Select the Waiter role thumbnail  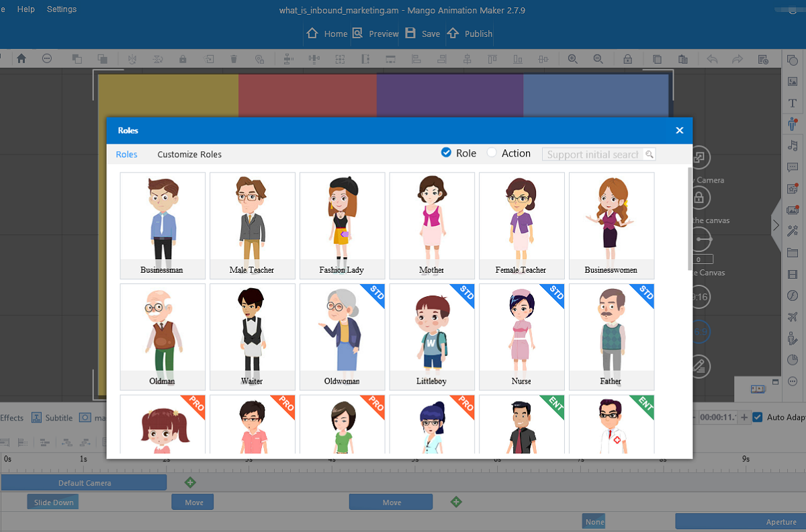253,337
